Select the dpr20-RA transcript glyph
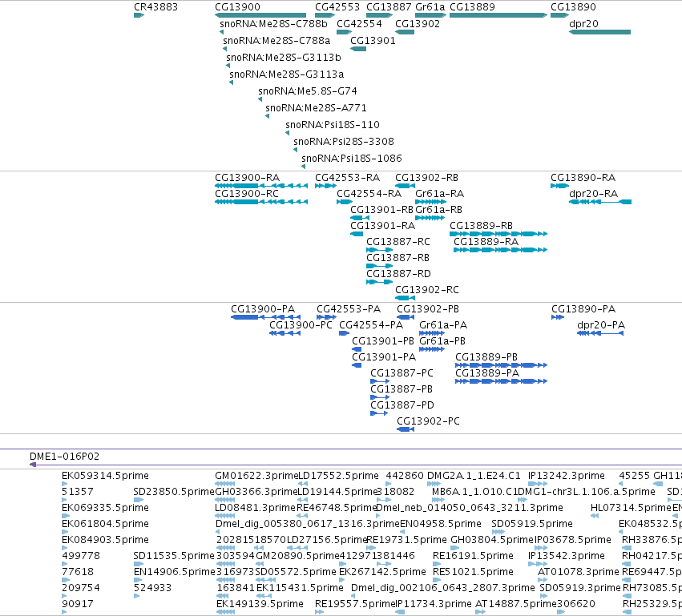682x616 pixels. tap(600, 202)
